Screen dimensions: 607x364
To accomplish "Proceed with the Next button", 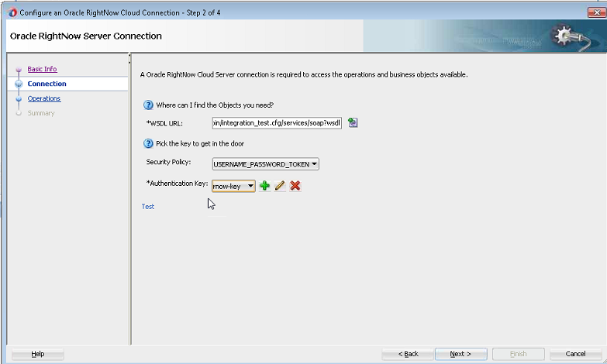I will point(460,354).
